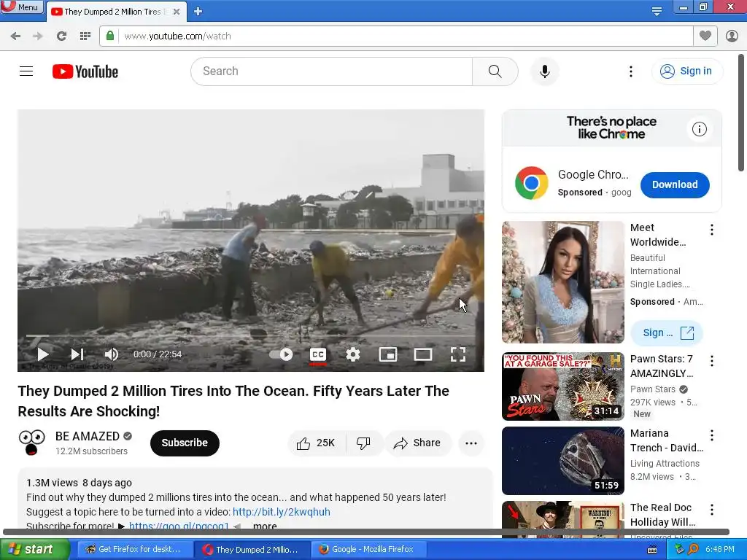747x560 pixels.
Task: Dislike this video
Action: pyautogui.click(x=364, y=443)
